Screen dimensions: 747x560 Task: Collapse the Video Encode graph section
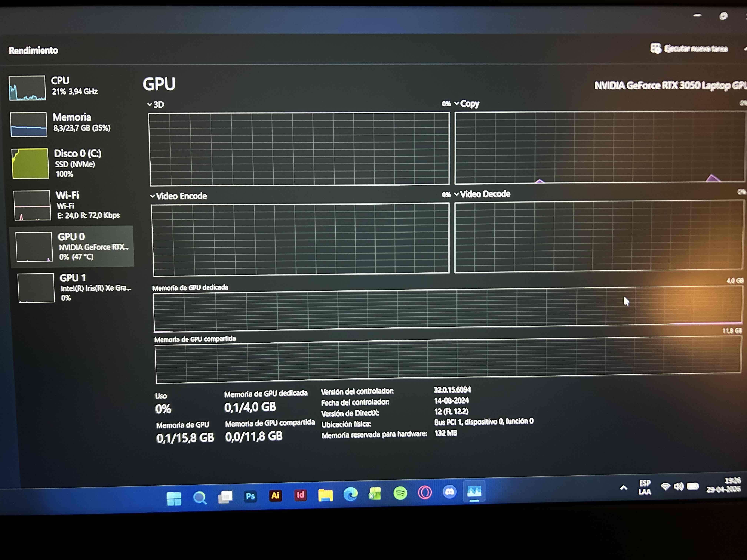[153, 196]
